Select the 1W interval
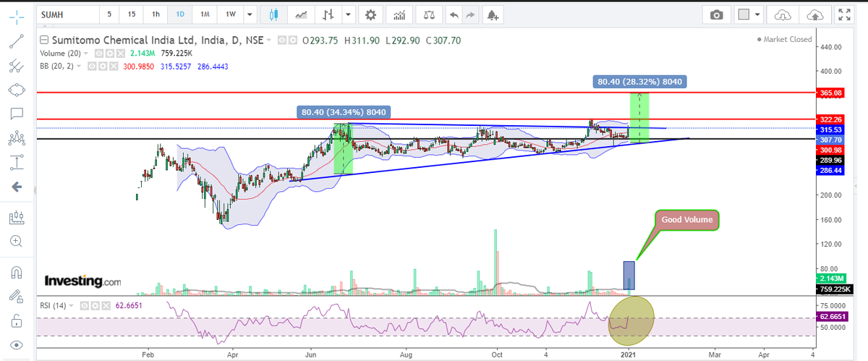 [231, 14]
